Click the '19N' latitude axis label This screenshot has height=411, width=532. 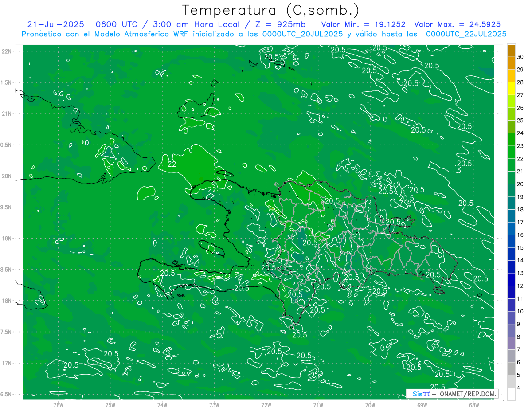pos(8,238)
